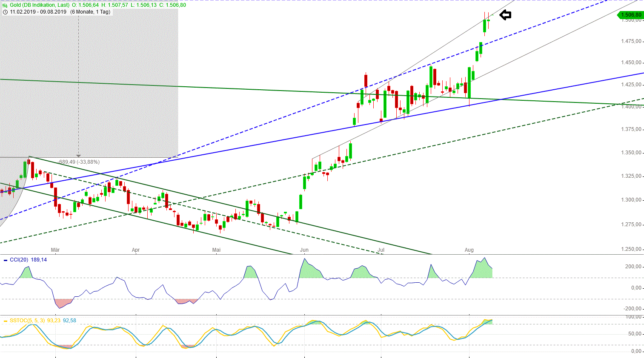Click the high value H: 1.507,57

[114, 5]
